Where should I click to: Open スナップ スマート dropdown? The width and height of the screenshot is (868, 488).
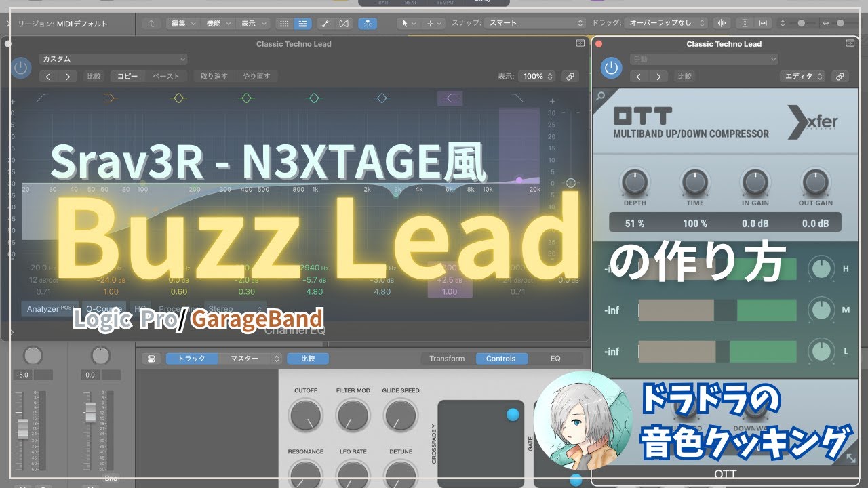(536, 23)
